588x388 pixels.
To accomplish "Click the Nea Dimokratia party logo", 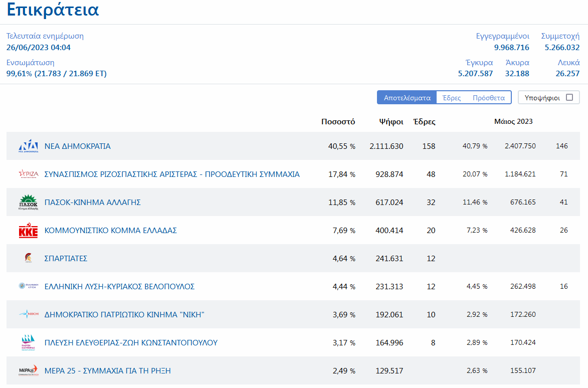I will [28, 146].
